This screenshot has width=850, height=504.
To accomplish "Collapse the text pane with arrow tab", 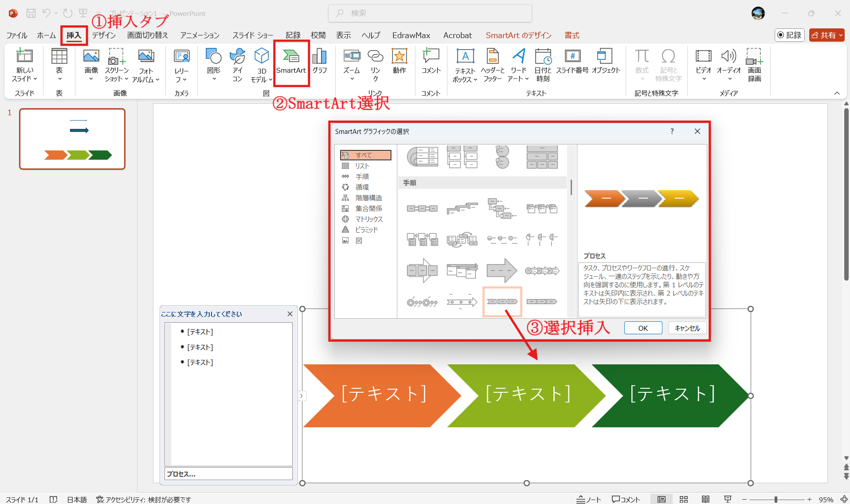I will pos(302,396).
